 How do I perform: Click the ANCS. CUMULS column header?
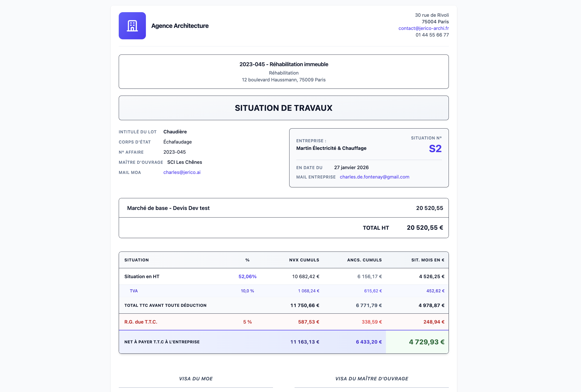click(x=364, y=260)
